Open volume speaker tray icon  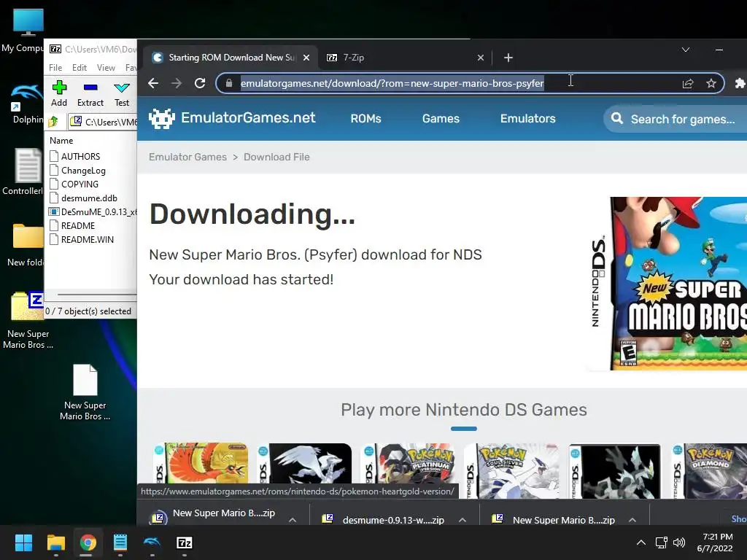tap(679, 542)
